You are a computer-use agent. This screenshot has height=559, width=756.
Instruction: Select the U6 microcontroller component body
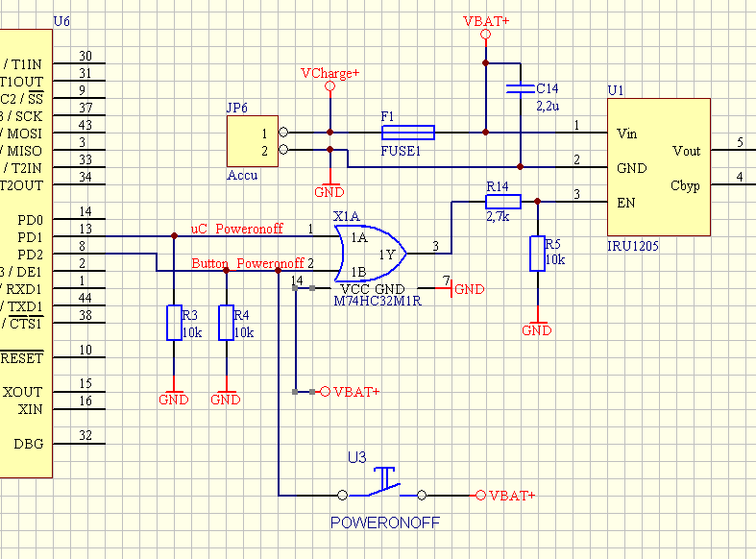(26, 254)
